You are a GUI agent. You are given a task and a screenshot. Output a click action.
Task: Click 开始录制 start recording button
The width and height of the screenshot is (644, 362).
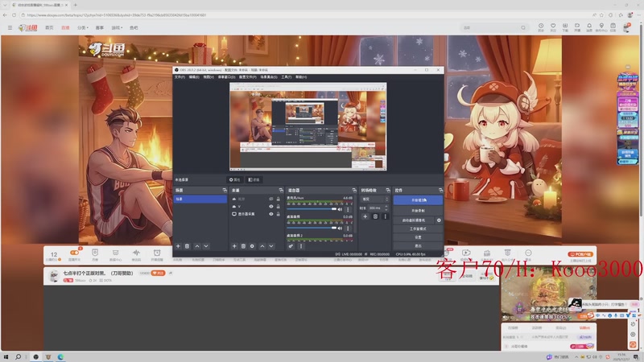pyautogui.click(x=418, y=211)
